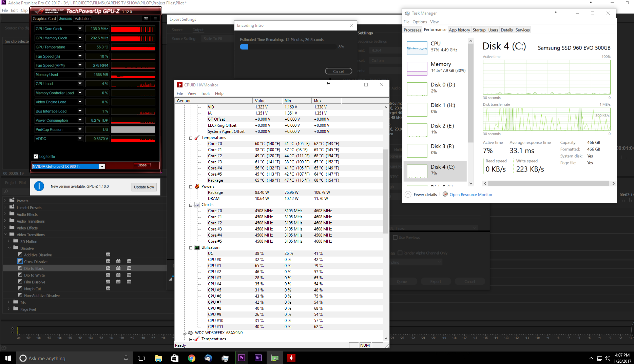Click the camera icon in GPU-Z titlebar
Screen dimensions: 634x364
click(x=146, y=18)
